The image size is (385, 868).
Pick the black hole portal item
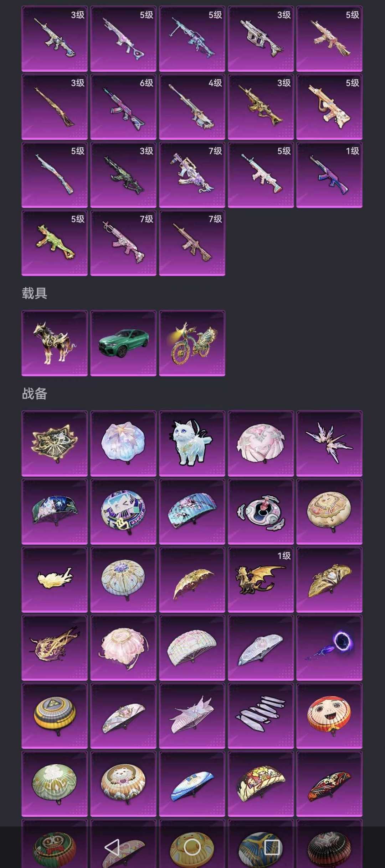tap(329, 648)
